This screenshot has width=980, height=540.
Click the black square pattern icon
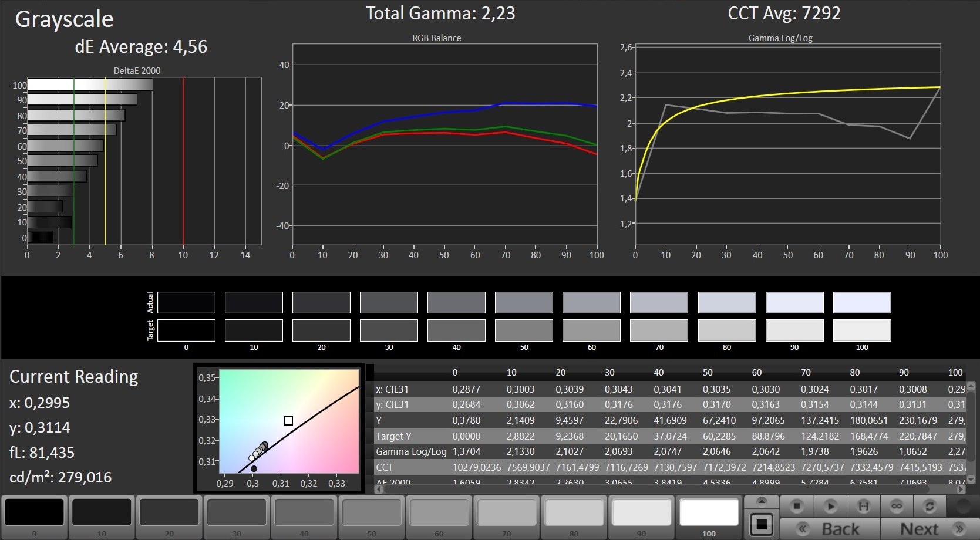click(x=762, y=524)
